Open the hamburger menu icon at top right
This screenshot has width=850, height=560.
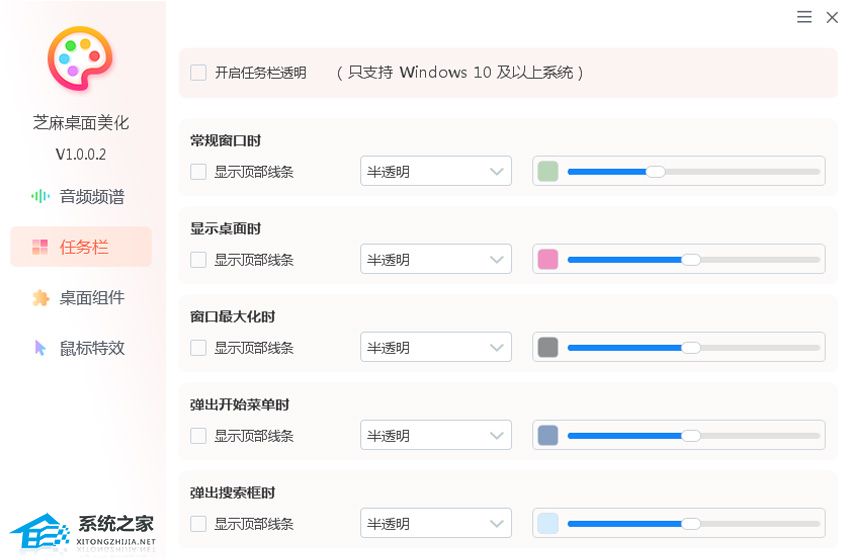point(804,17)
